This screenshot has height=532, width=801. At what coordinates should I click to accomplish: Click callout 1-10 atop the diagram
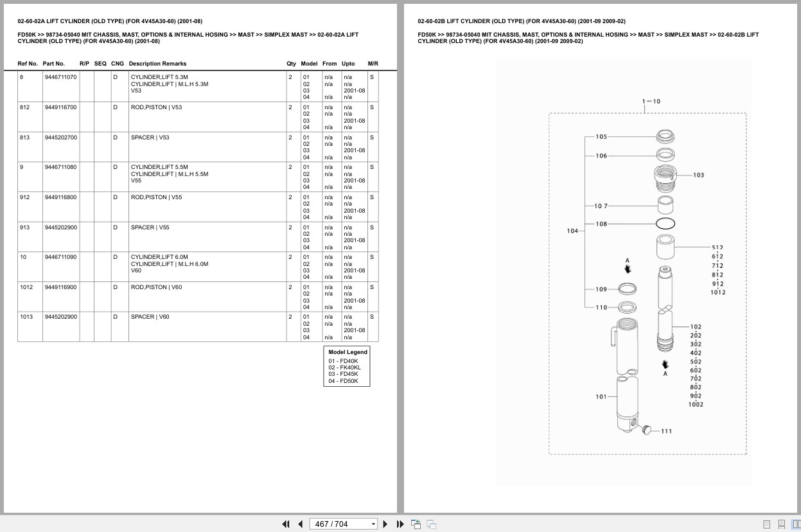(x=651, y=101)
